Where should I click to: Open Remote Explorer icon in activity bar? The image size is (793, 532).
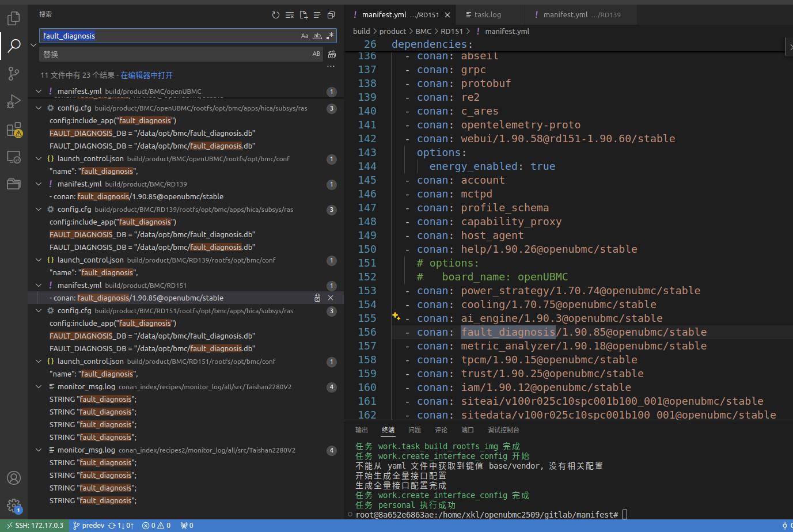[x=13, y=157]
